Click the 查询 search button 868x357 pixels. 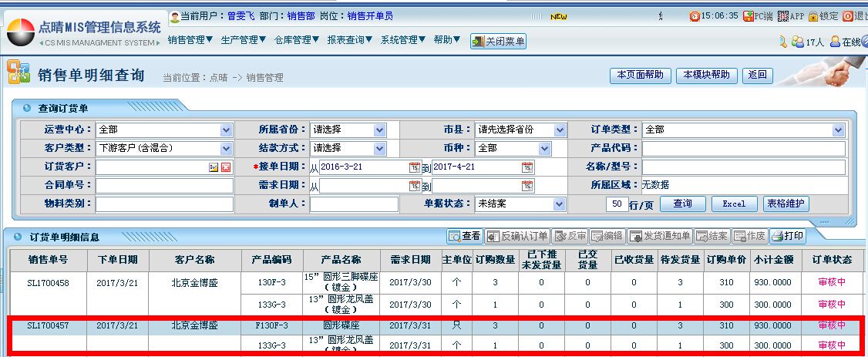coord(681,204)
